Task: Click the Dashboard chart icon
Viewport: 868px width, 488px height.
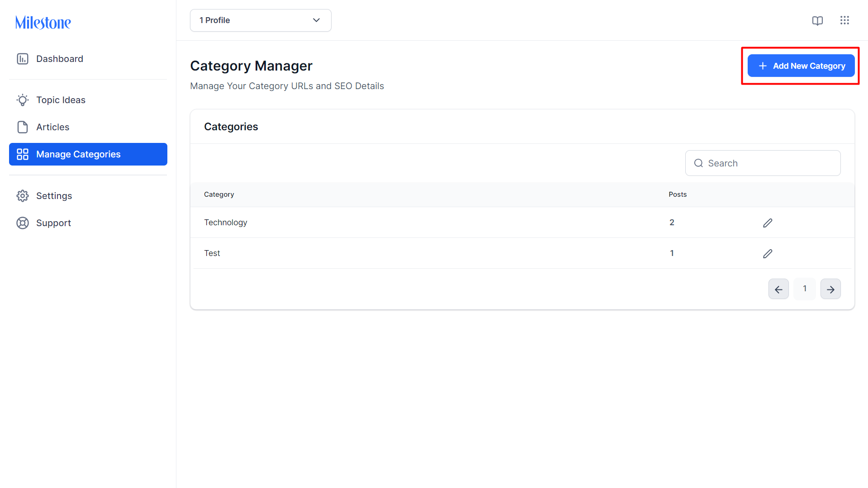Action: click(x=23, y=59)
